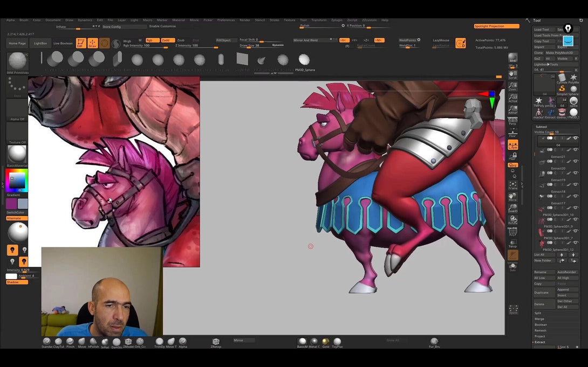The width and height of the screenshot is (588, 367).
Task: Select the hPolish brush at bottom
Action: coord(93,343)
